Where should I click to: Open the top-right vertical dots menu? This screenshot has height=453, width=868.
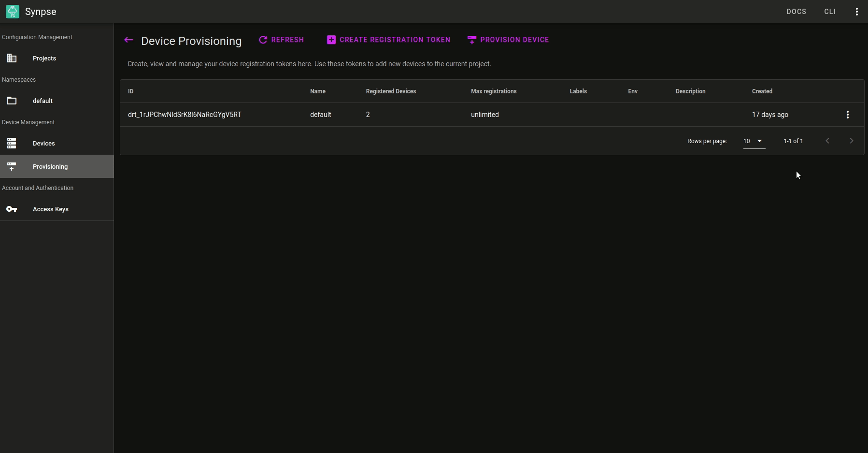(x=856, y=12)
